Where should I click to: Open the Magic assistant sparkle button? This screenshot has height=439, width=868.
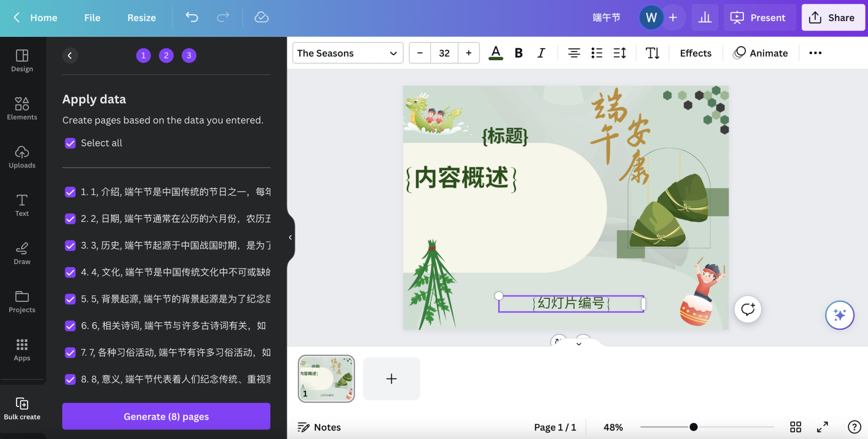point(839,315)
